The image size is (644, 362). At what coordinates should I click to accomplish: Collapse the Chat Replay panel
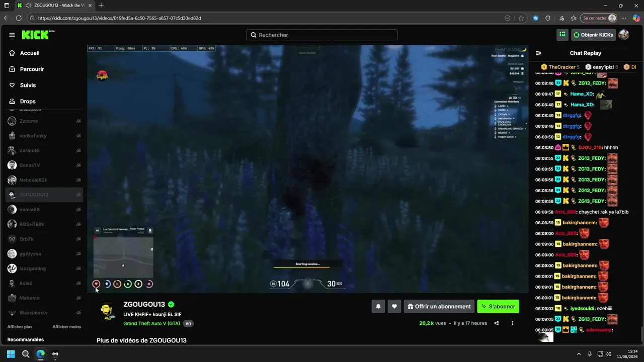[x=538, y=53]
